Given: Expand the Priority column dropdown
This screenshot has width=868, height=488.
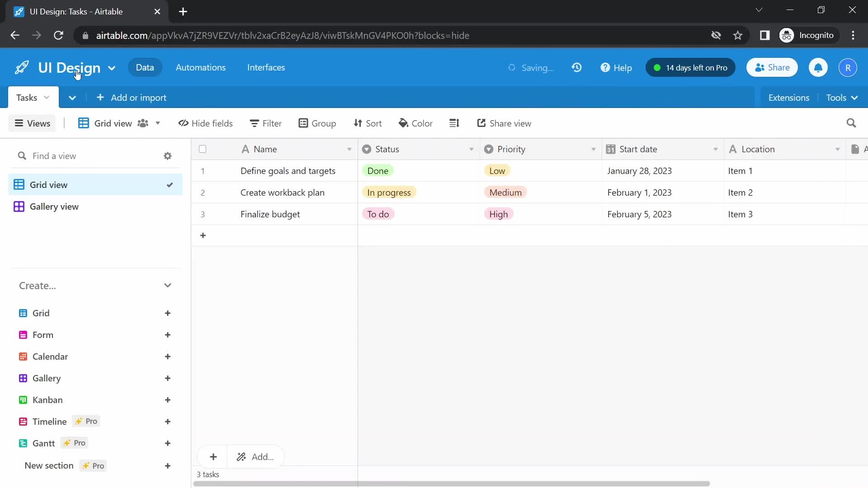Looking at the screenshot, I should pyautogui.click(x=594, y=149).
